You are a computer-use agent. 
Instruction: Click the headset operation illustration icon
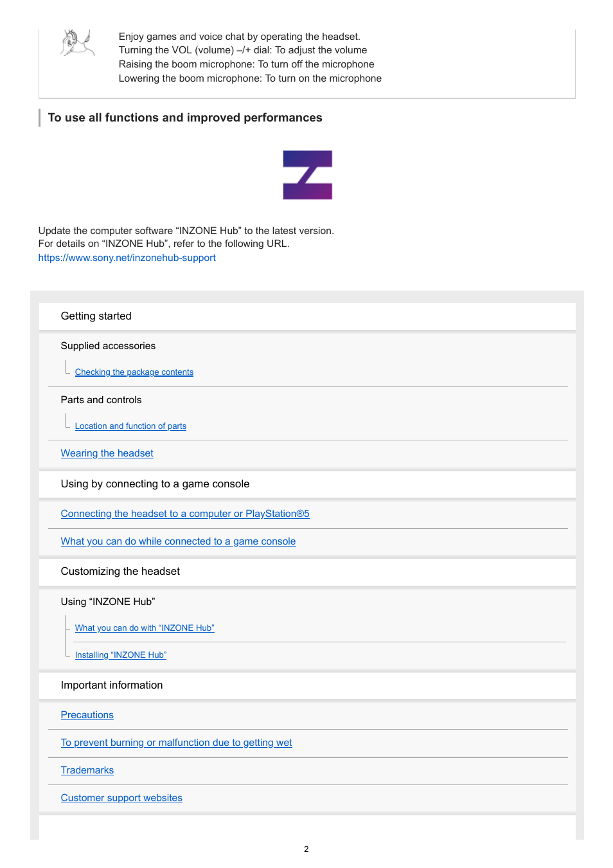78,43
